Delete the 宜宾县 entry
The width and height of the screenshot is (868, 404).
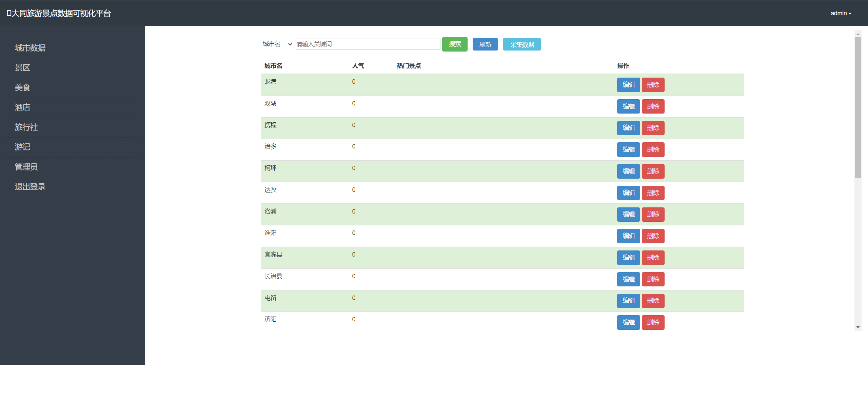[653, 258]
